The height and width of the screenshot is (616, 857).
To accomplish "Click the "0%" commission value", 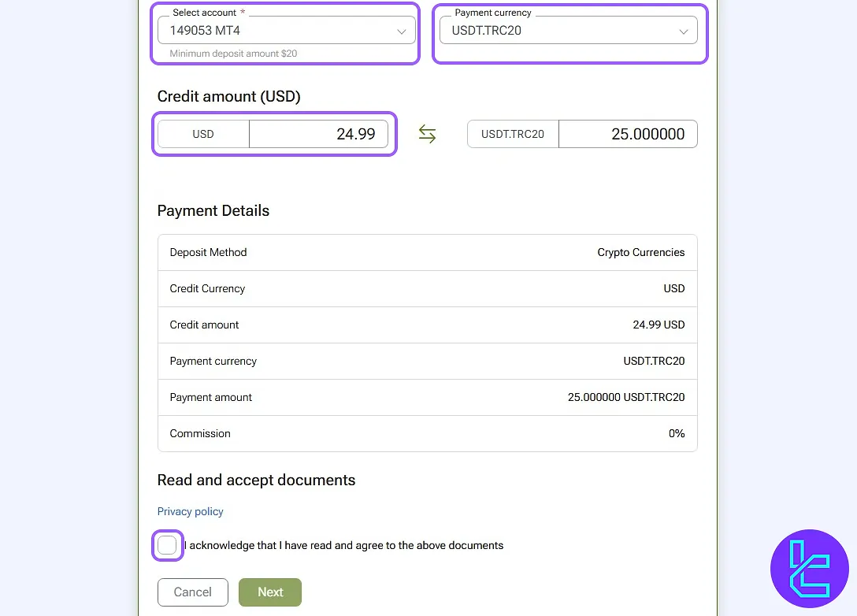I will pyautogui.click(x=677, y=433).
